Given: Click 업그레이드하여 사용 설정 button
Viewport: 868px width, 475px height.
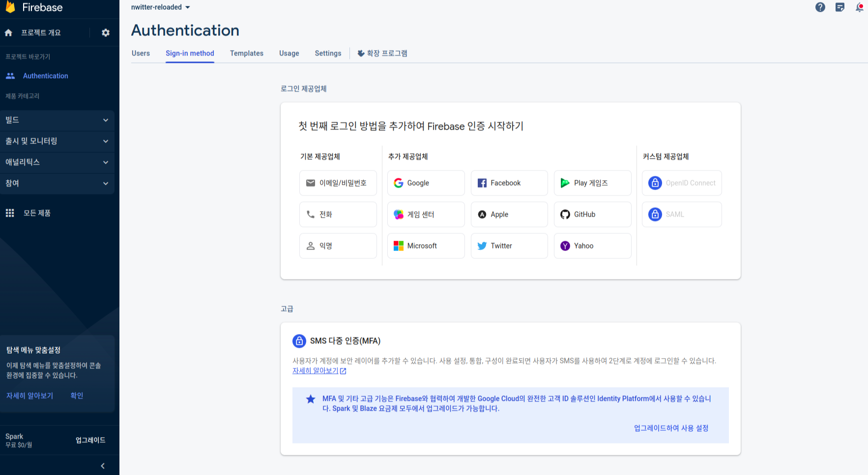Looking at the screenshot, I should point(671,428).
